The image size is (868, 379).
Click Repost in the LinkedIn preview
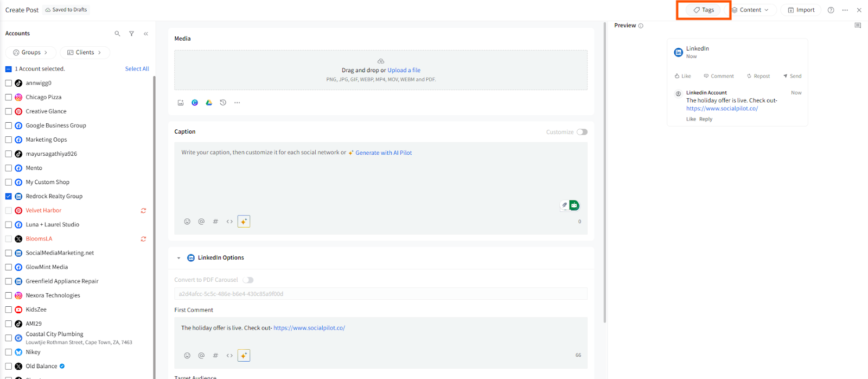coord(758,76)
